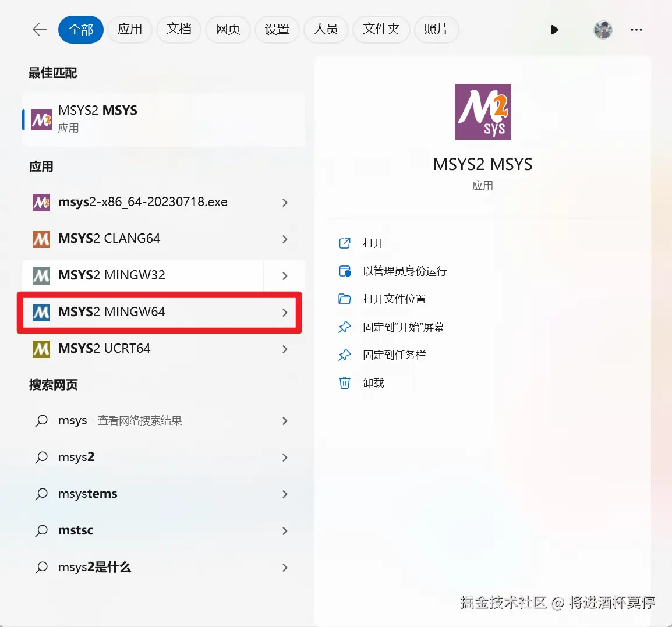The width and height of the screenshot is (672, 627).
Task: Choose 固定到任务栏
Action: click(x=394, y=355)
